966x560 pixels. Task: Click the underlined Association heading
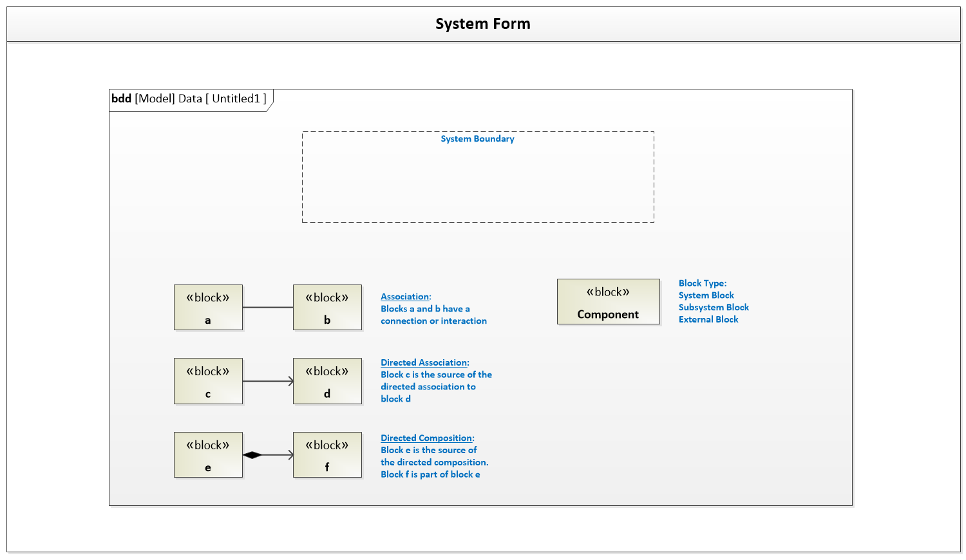point(406,297)
